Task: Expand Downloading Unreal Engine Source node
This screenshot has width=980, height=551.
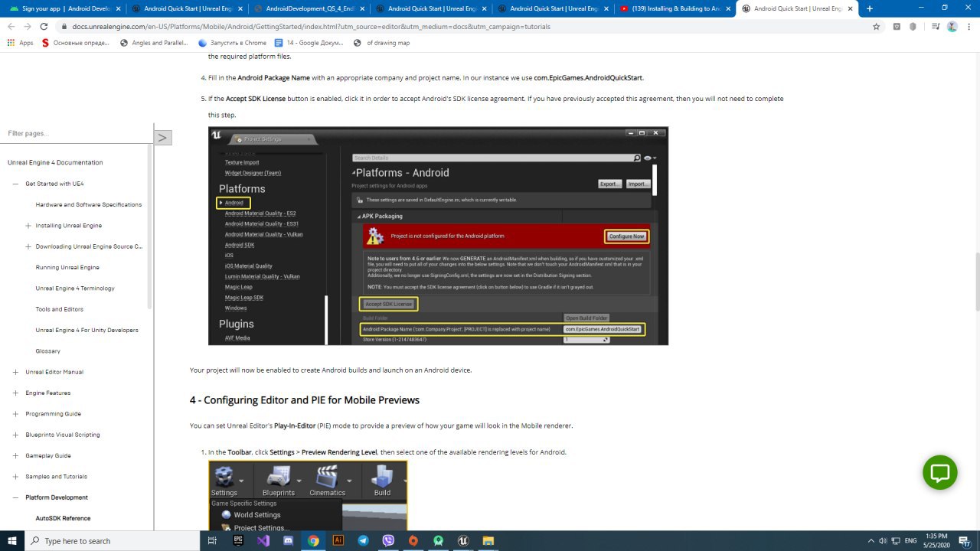Action: tap(28, 246)
